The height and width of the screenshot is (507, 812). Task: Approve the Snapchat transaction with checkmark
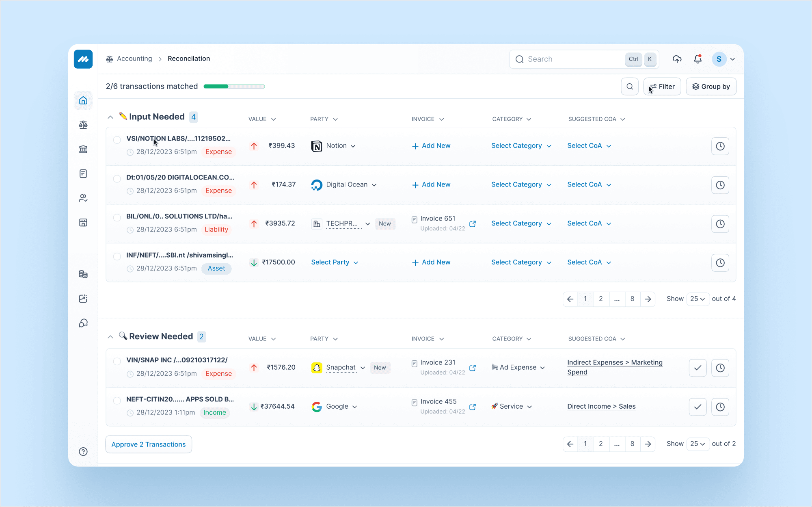pyautogui.click(x=698, y=368)
